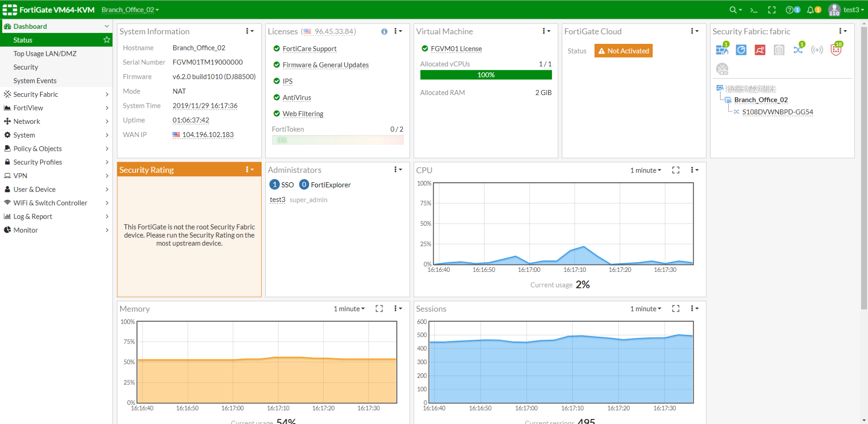Screen dimensions: 868x424
Task: Click the FortiCare Support link
Action: click(x=309, y=49)
